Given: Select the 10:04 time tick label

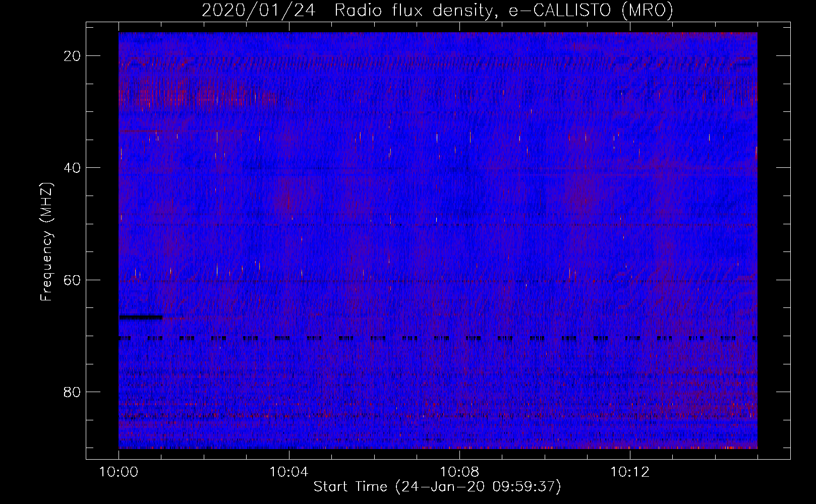Looking at the screenshot, I should point(289,472).
